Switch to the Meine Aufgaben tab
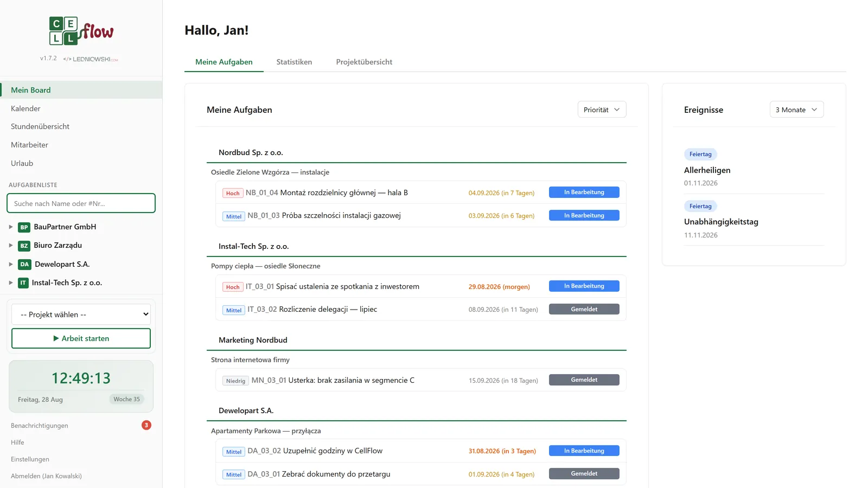 [x=224, y=62]
